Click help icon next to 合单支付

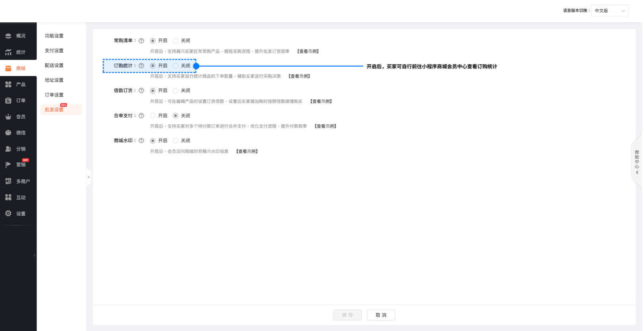pyautogui.click(x=141, y=116)
